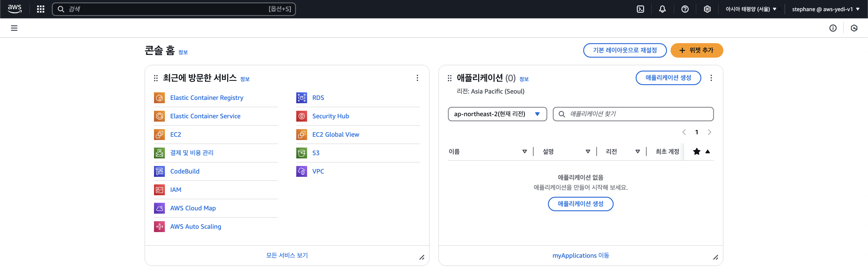Select page 1 in applications pagination

click(697, 132)
